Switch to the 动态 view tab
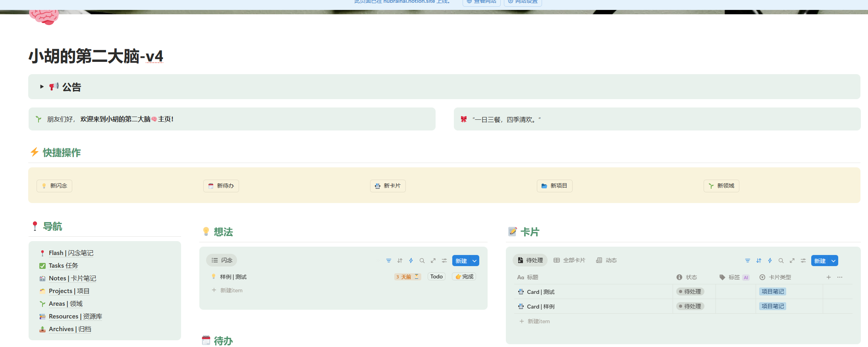This screenshot has height=347, width=868. click(606, 260)
